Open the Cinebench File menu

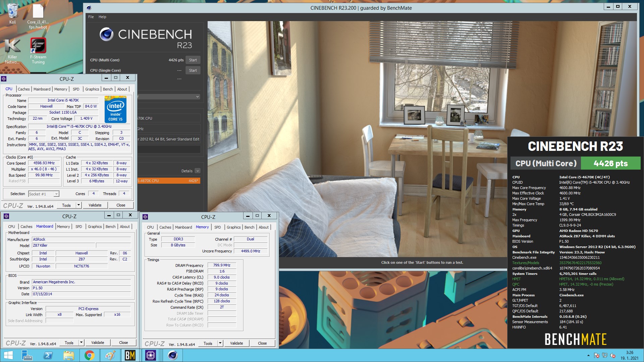(91, 17)
